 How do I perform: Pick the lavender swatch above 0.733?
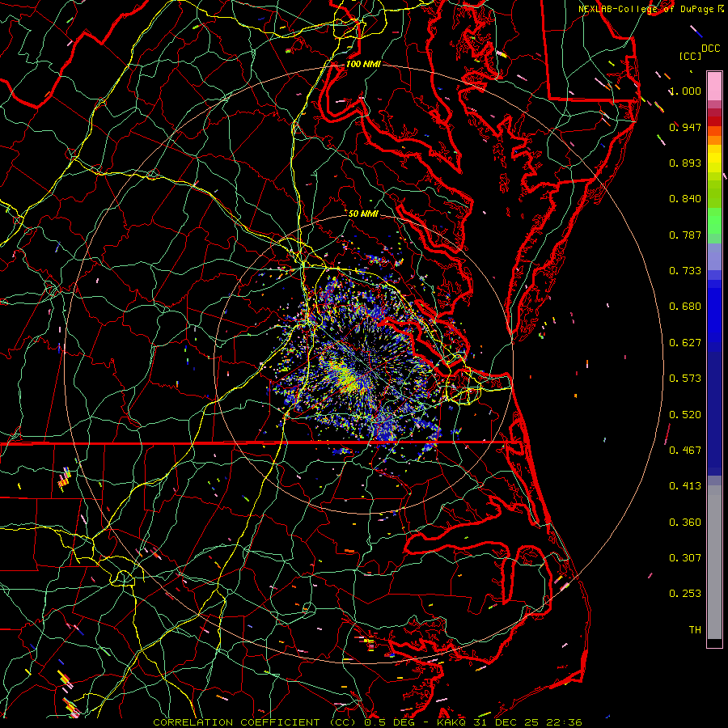pyautogui.click(x=714, y=256)
